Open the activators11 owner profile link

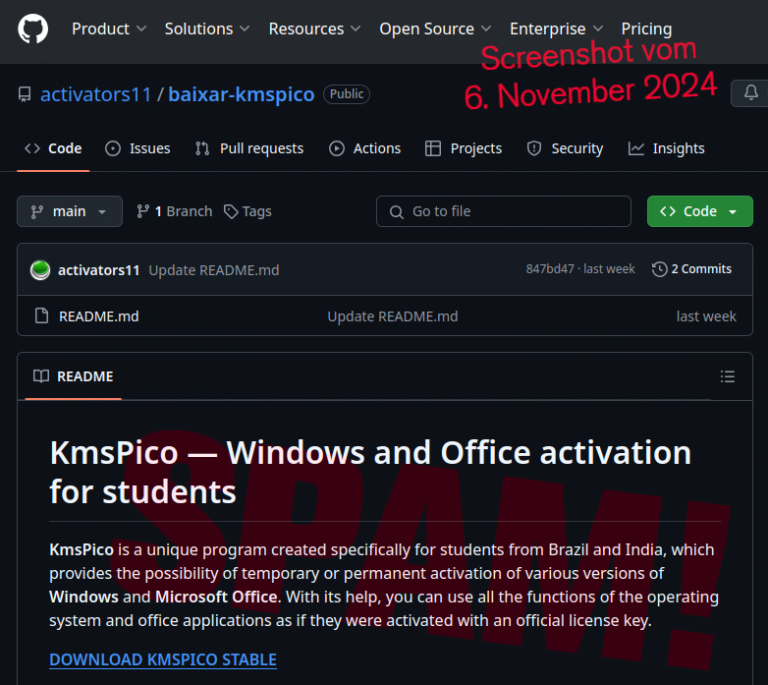(x=96, y=94)
